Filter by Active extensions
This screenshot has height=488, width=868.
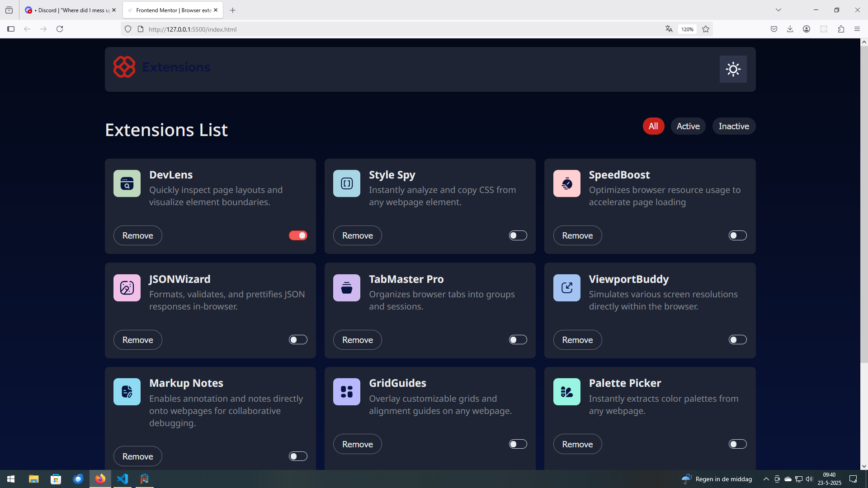pos(688,126)
